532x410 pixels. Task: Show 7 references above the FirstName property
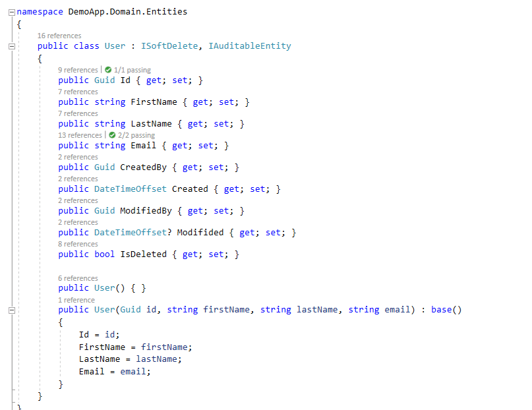[x=77, y=92]
